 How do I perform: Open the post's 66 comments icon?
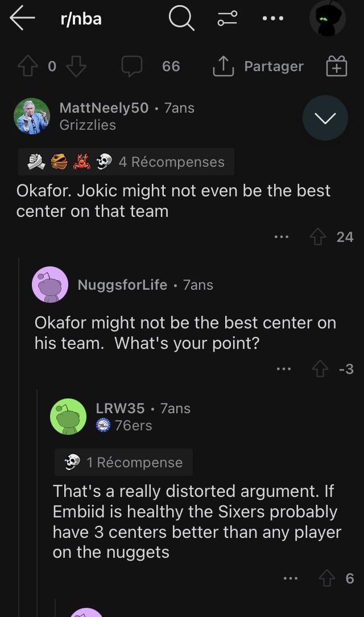tap(132, 67)
